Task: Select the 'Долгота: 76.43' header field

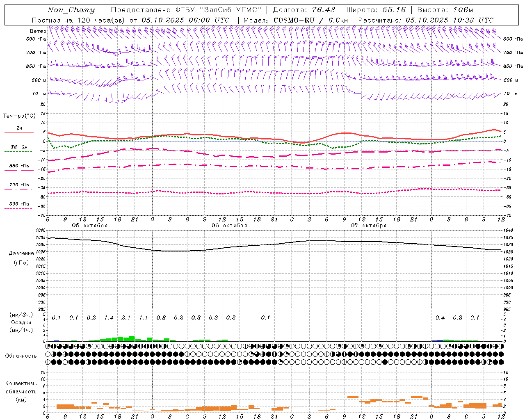Action: pyautogui.click(x=304, y=10)
